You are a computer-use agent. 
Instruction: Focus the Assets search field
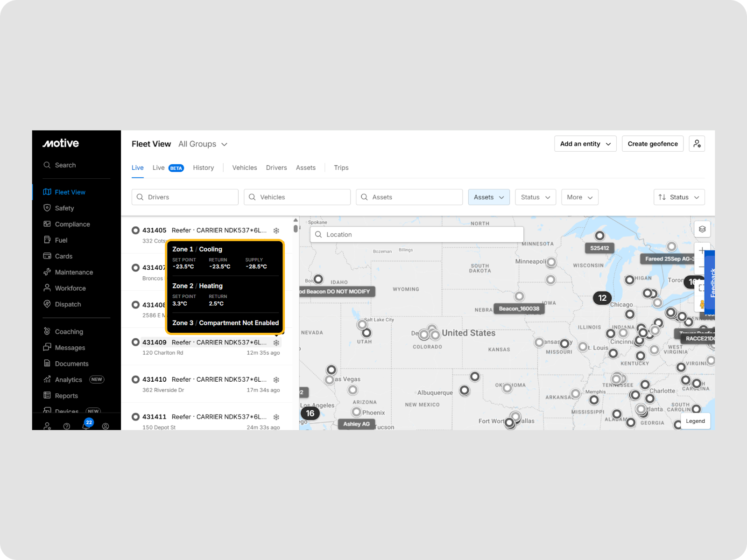(409, 197)
